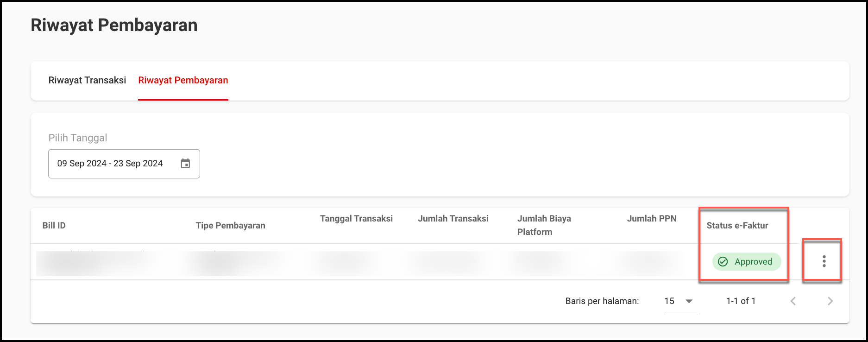The height and width of the screenshot is (342, 868).
Task: Click the Tanggal Transaksi column header
Action: 356,219
